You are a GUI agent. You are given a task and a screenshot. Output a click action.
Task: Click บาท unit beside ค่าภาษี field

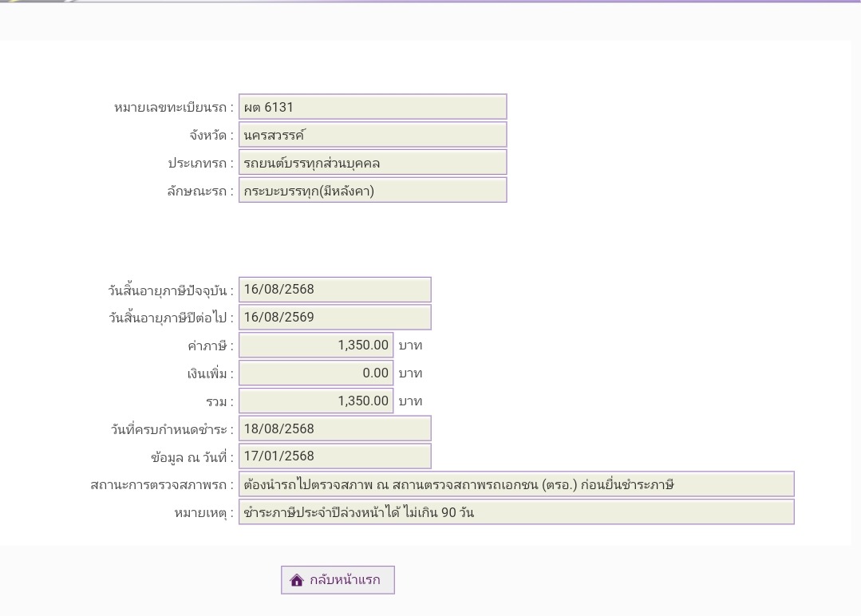coord(410,346)
